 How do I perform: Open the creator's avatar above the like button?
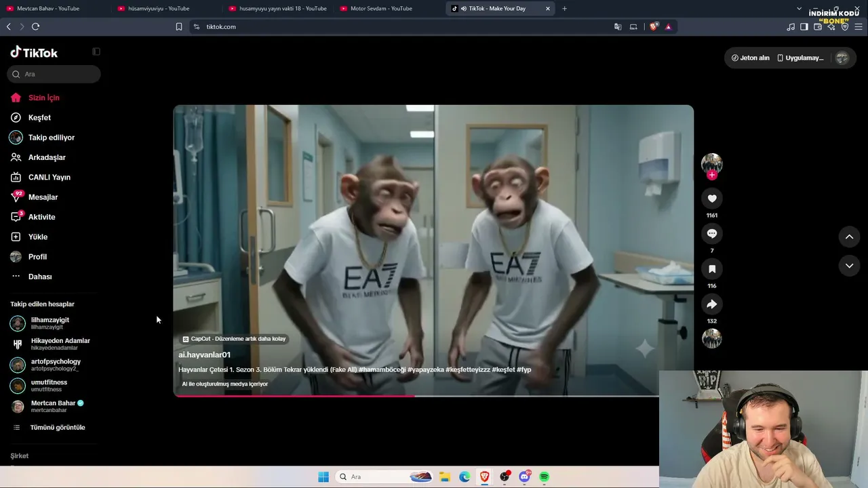point(711,163)
